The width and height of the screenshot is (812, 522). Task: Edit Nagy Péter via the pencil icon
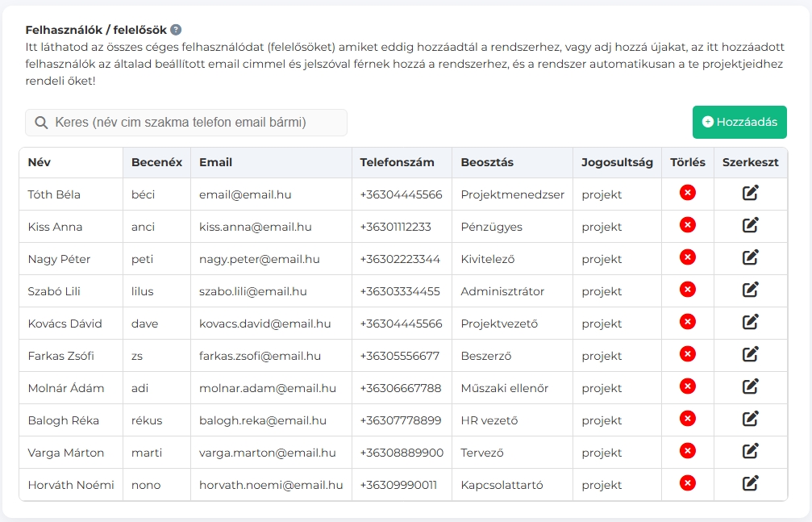(751, 257)
